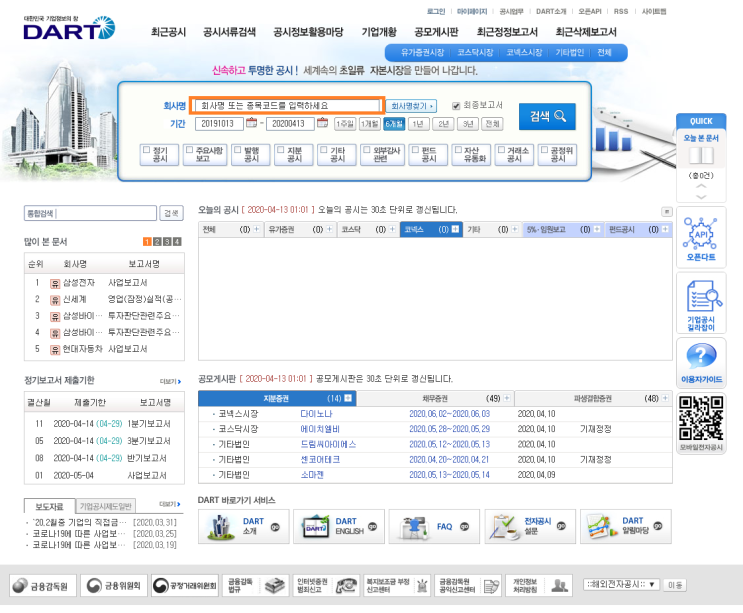
Task: Expand the 유가증권 (0) tab plus icon
Action: pyautogui.click(x=329, y=229)
